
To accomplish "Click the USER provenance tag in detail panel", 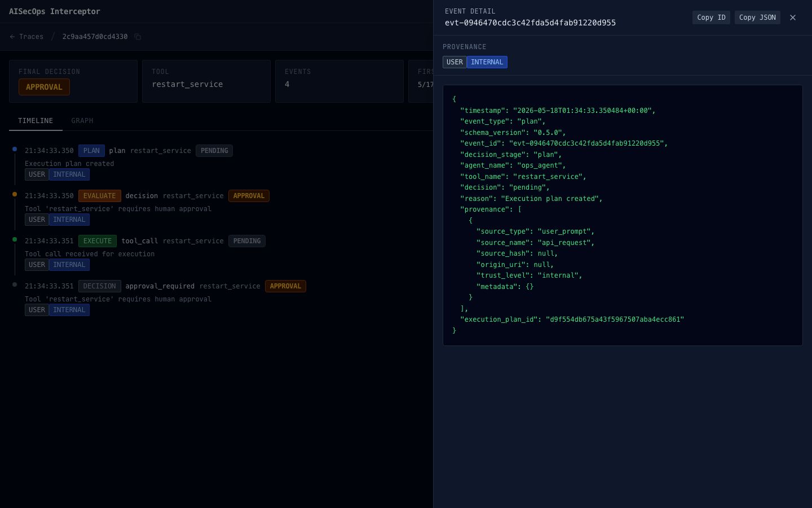I will point(454,62).
